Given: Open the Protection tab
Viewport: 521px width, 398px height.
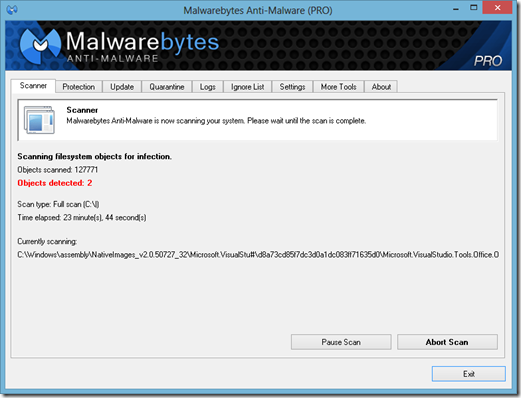Looking at the screenshot, I should 79,87.
